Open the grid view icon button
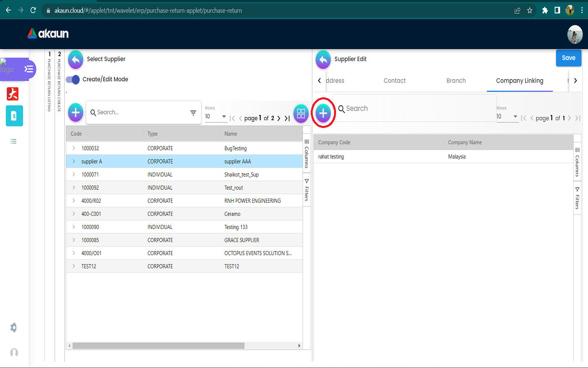Image resolution: width=588 pixels, height=368 pixels. (301, 113)
